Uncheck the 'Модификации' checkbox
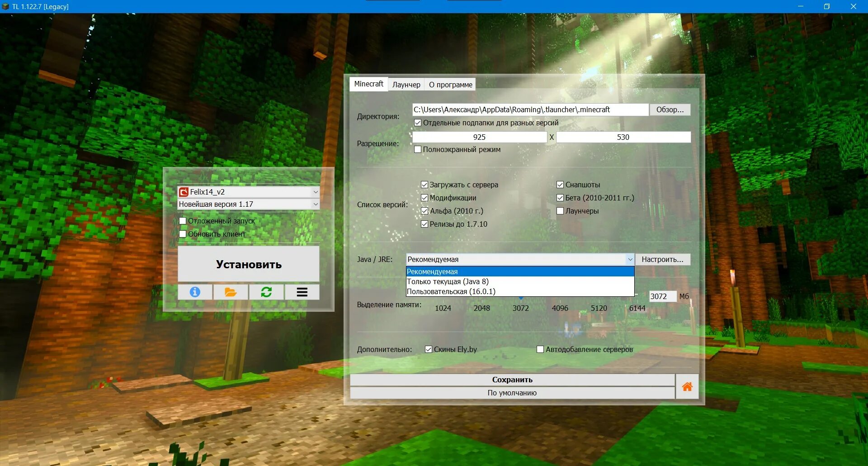The height and width of the screenshot is (466, 868). coord(425,198)
